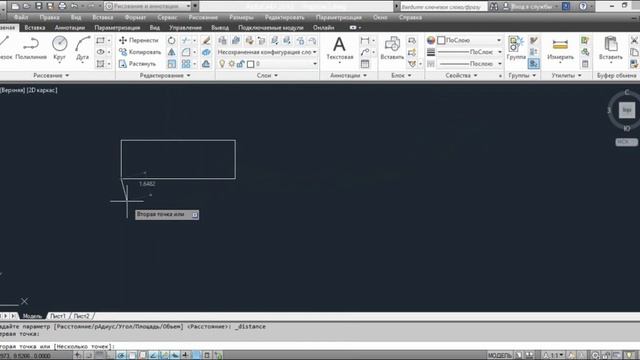Toggle layer lock padlock icon
Screen dimensions: 640x360
[x=241, y=64]
